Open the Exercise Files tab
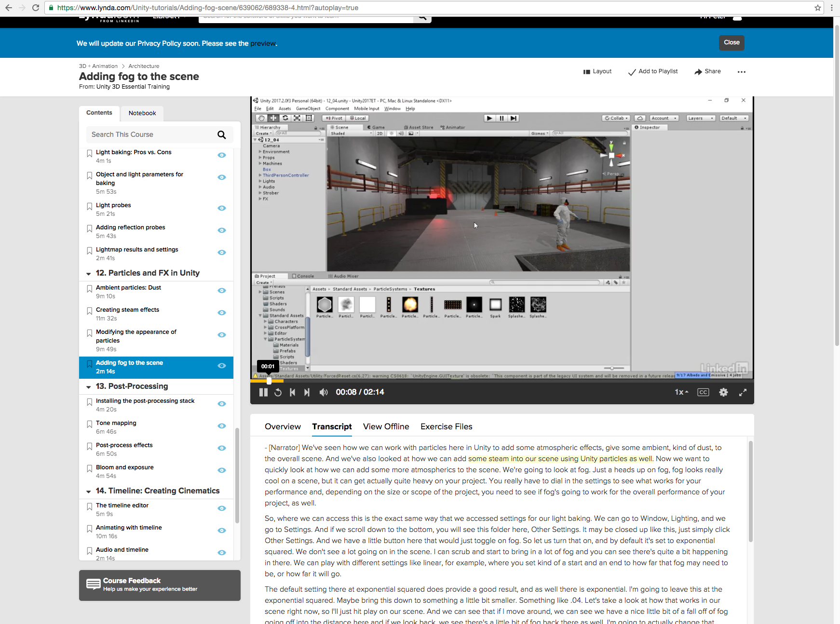Screen dimensions: 840x624 click(447, 426)
